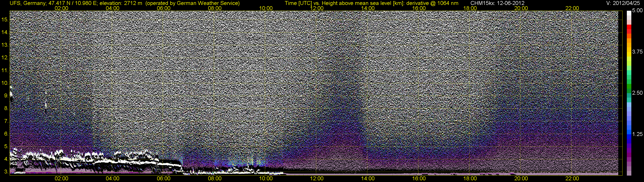Click the 1.25 value on the color scale
Screen dimensions: 644x182
[x=637, y=134]
